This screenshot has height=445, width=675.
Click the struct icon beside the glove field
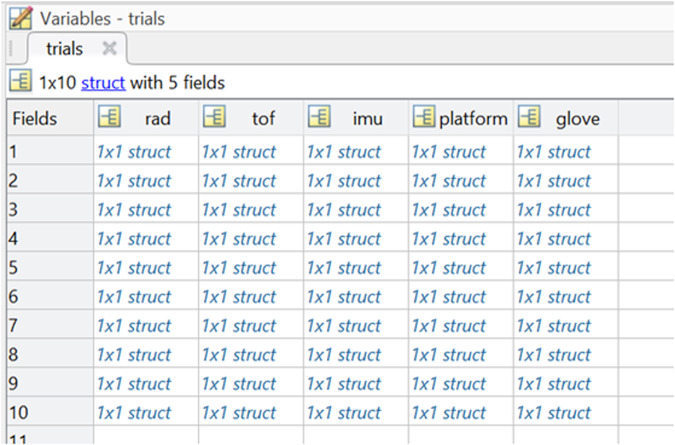click(x=528, y=118)
